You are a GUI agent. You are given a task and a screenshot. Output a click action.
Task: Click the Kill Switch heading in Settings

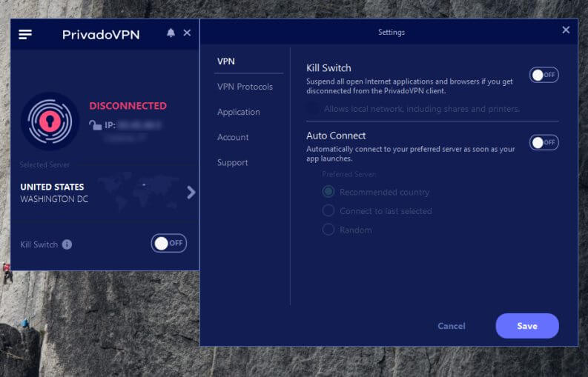click(328, 68)
